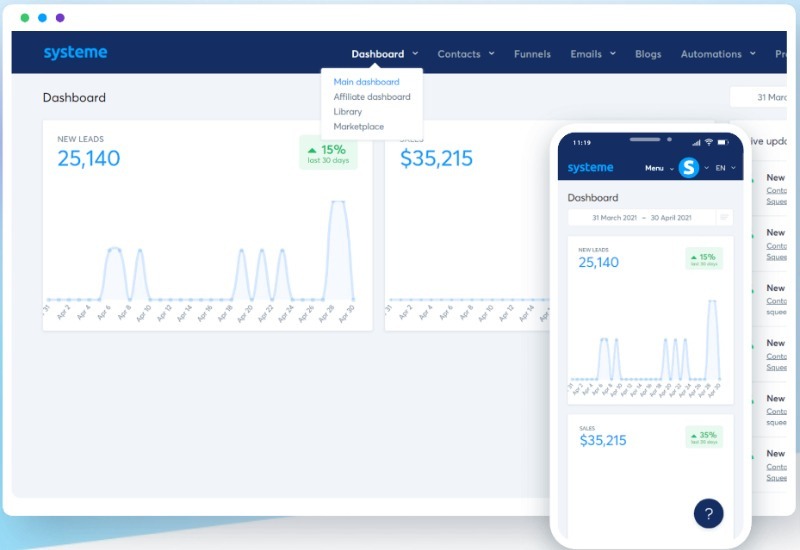The image size is (800, 550).
Task: Click the tallest peak on phone leads chart
Action: 712,302
